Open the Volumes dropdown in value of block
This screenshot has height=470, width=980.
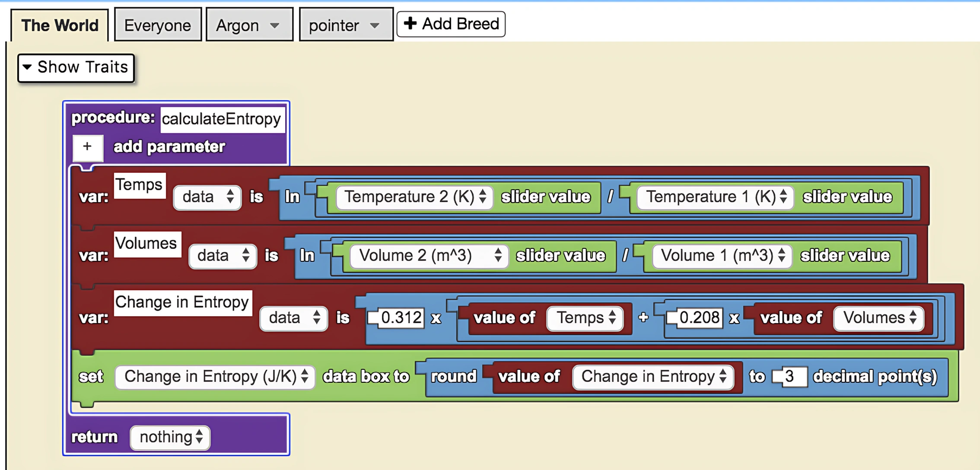tap(913, 318)
